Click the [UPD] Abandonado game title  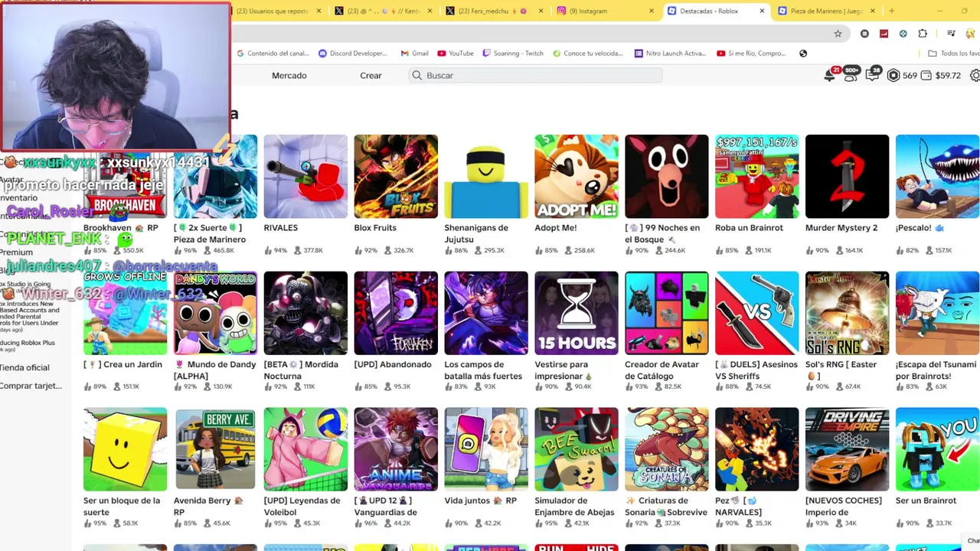point(393,364)
